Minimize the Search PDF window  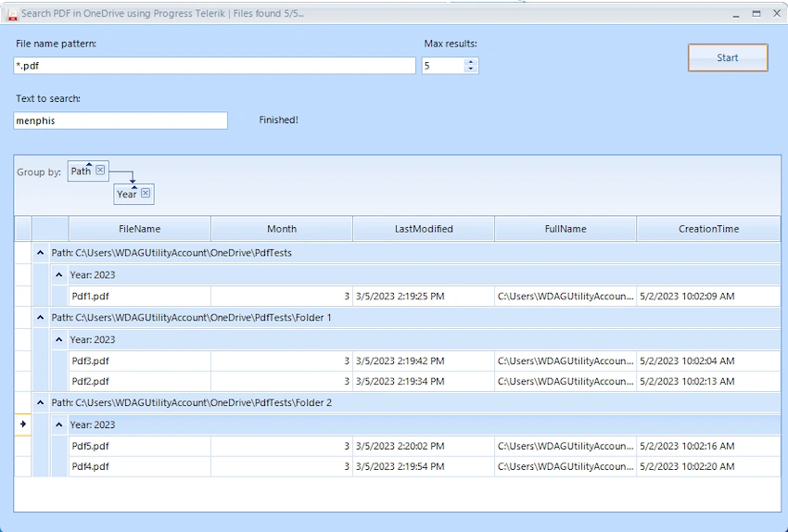pos(736,15)
